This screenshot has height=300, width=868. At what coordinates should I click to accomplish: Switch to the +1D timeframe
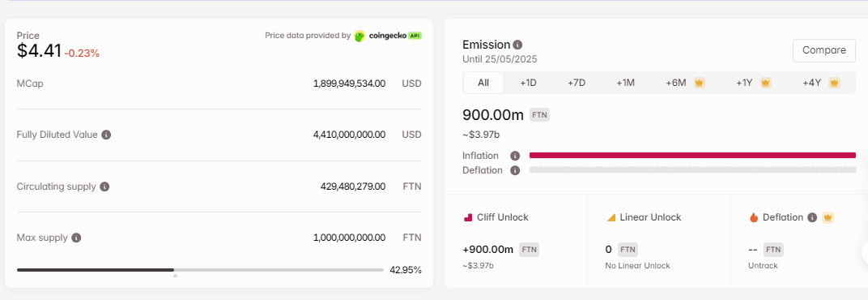click(528, 83)
